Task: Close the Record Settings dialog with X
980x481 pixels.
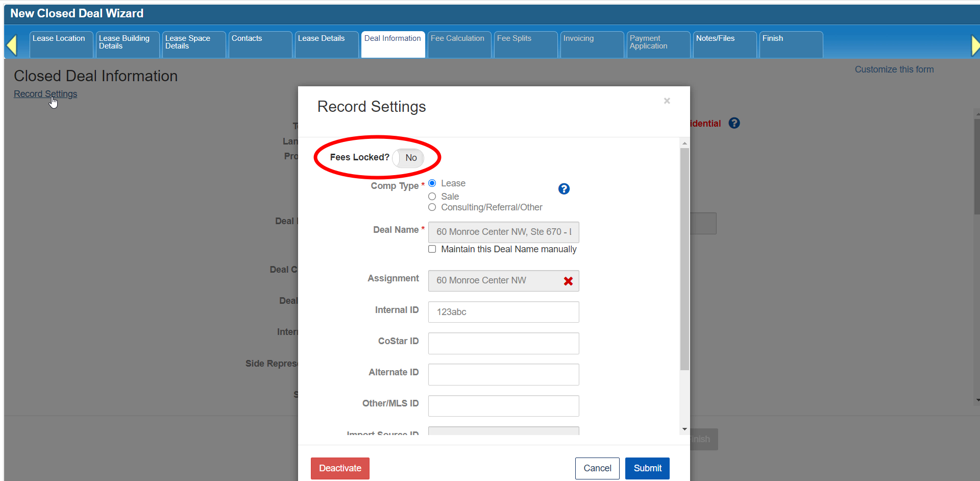Action: pyautogui.click(x=667, y=101)
